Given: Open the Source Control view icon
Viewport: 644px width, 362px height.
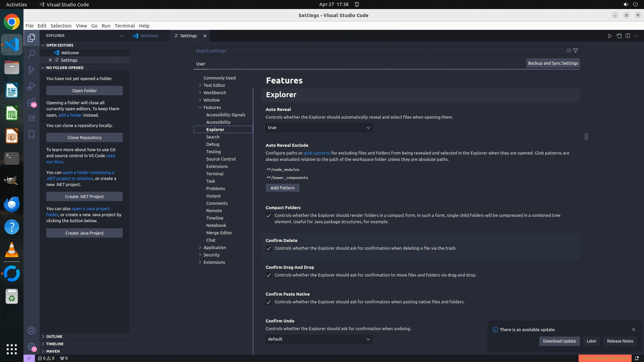Looking at the screenshot, I should (x=32, y=70).
